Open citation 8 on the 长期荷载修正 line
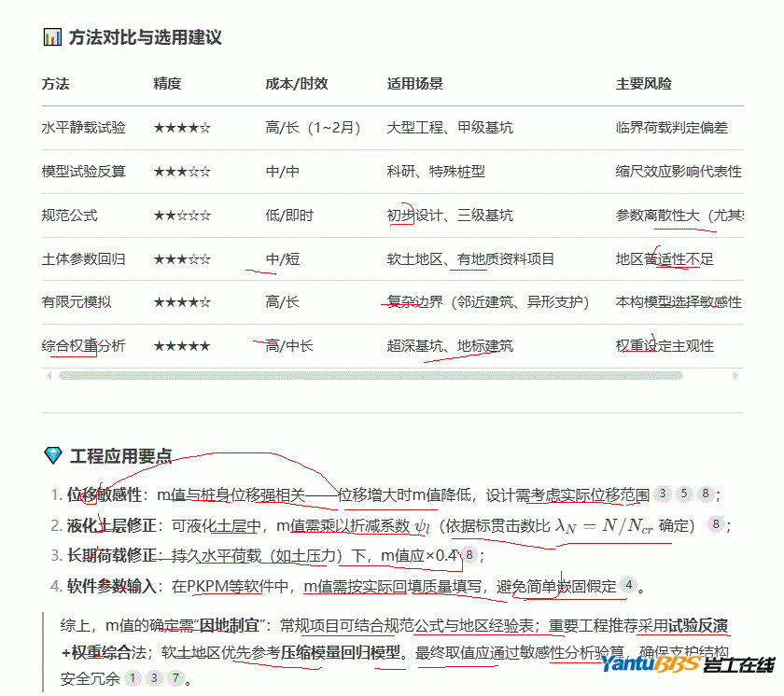784x696 pixels. coord(470,556)
